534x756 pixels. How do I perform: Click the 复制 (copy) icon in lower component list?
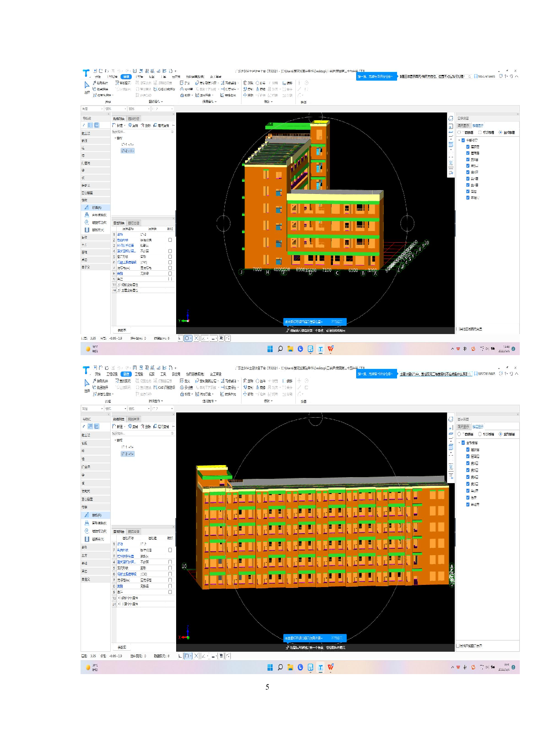pyautogui.click(x=133, y=426)
